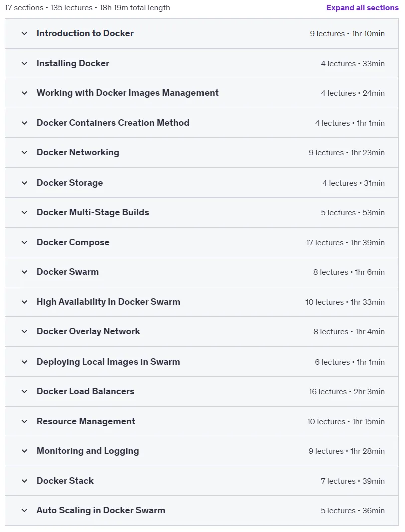
Task: Expand the Introduction to Docker chevron
Action: [24, 33]
